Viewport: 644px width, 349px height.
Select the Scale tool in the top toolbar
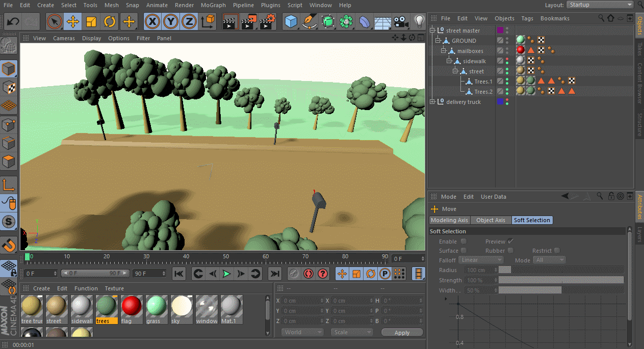[x=91, y=22]
